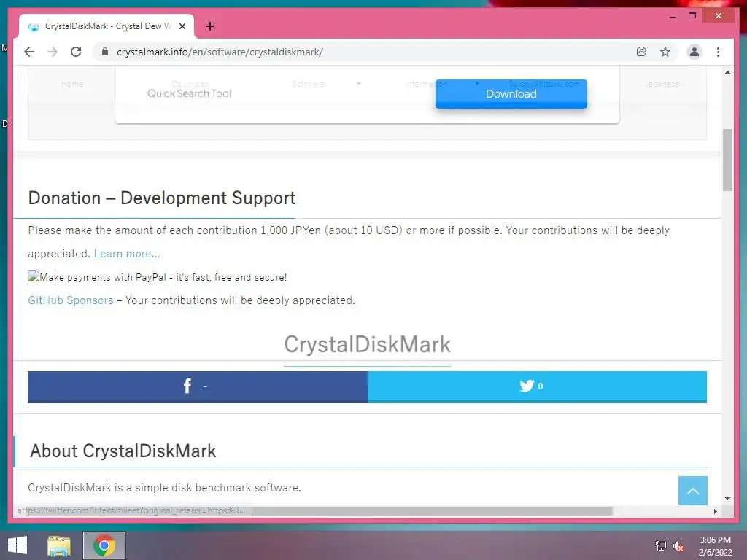Click the vertical scrollbar thumb
Image resolution: width=747 pixels, height=560 pixels.
pos(727,160)
